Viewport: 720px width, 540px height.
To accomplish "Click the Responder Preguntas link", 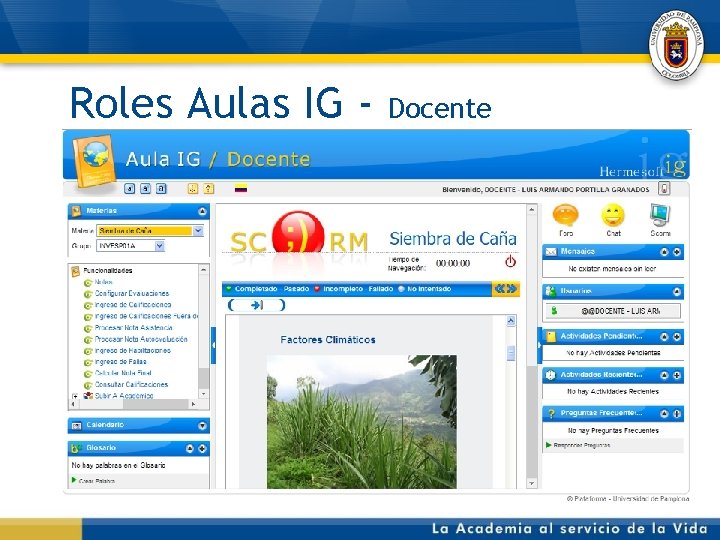I will point(581,445).
